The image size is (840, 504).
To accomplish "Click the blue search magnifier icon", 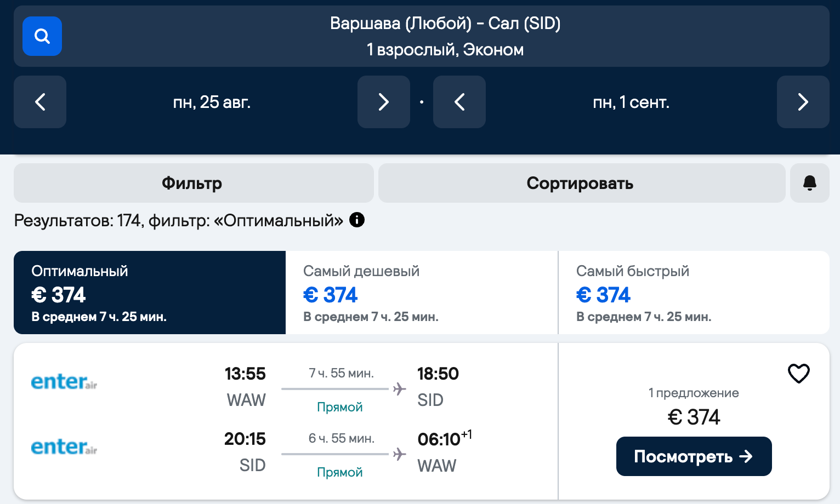I will coord(42,36).
